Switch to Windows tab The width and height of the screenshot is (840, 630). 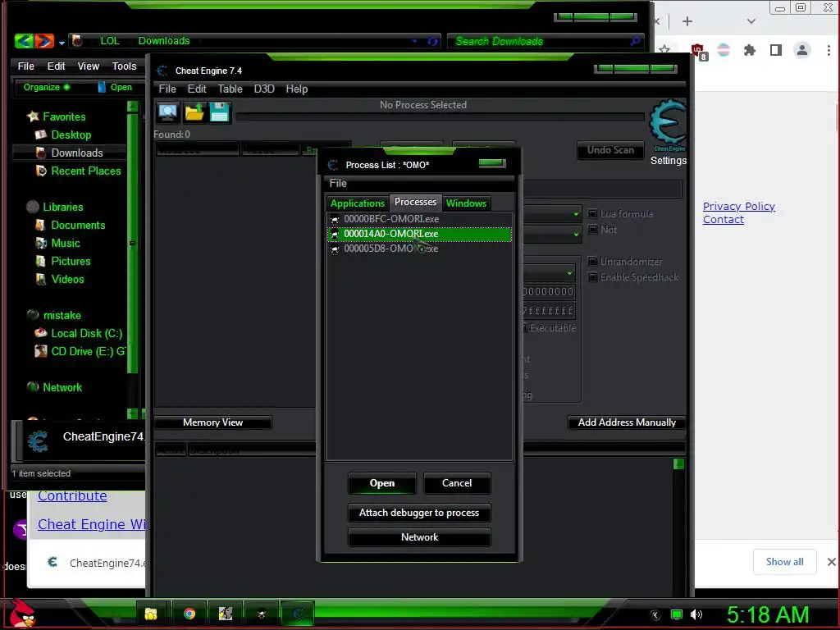(466, 203)
